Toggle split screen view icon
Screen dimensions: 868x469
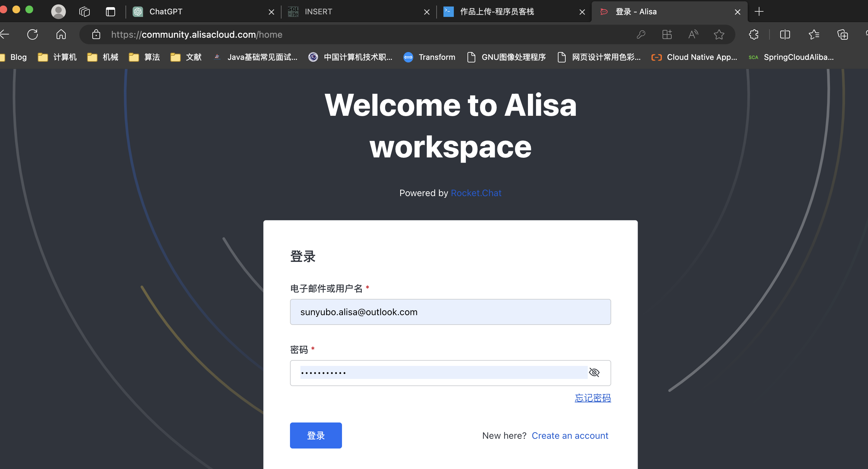tap(785, 34)
